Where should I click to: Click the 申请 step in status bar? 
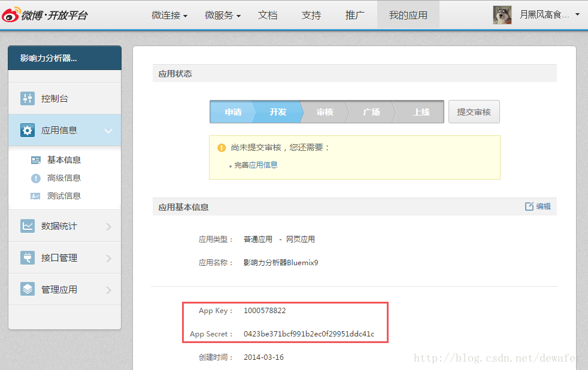233,112
